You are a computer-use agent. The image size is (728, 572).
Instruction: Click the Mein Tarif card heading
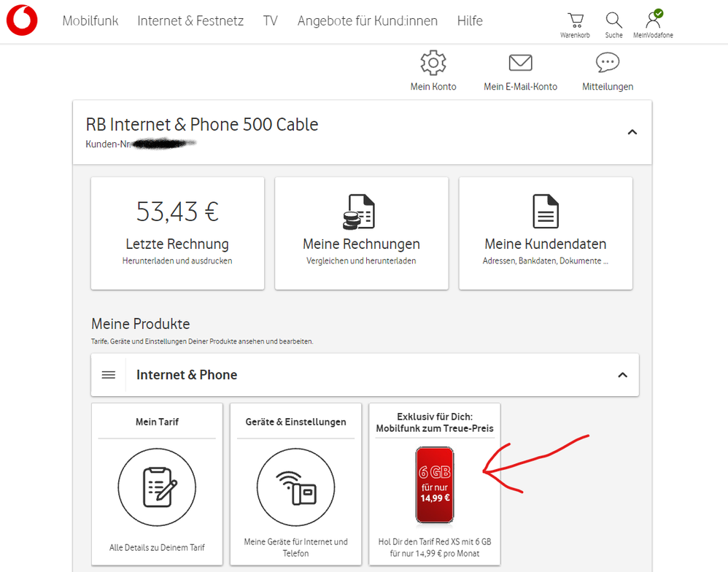click(157, 422)
